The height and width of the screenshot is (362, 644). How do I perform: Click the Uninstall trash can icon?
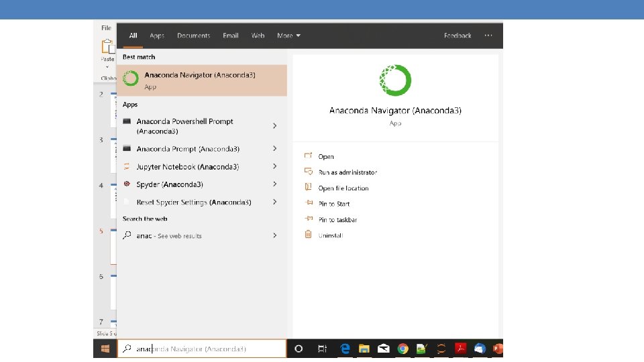click(x=308, y=235)
